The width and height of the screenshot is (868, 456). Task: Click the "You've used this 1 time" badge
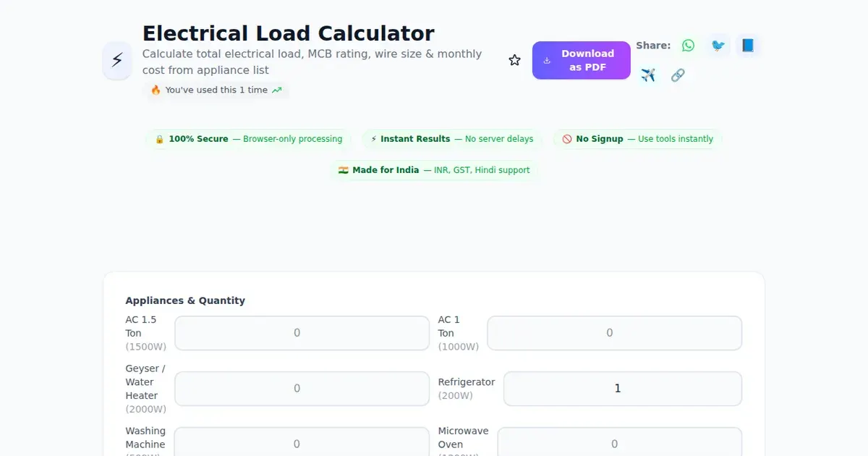pos(216,90)
